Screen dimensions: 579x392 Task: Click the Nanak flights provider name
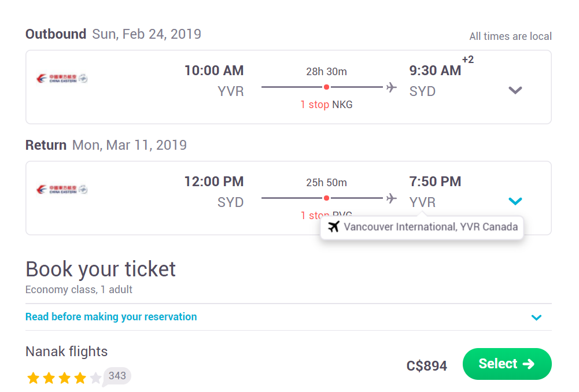click(67, 352)
